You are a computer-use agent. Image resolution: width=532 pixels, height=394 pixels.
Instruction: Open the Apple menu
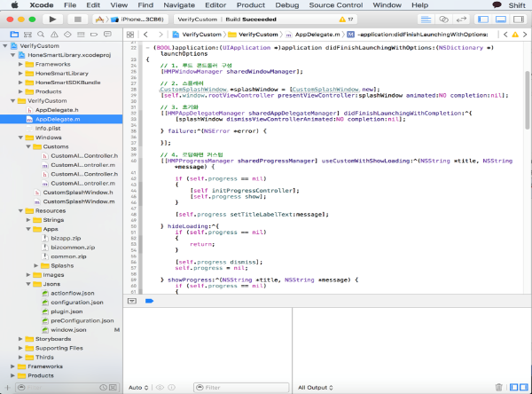point(14,5)
